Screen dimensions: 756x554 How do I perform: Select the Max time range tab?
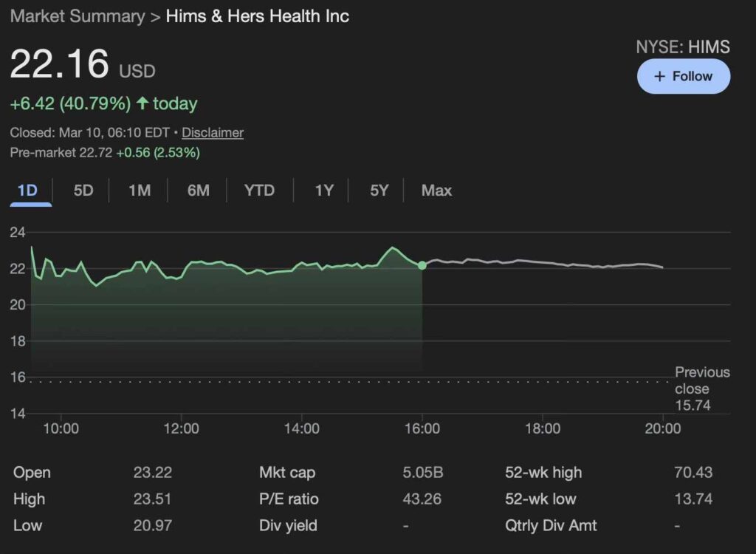pyautogui.click(x=436, y=191)
